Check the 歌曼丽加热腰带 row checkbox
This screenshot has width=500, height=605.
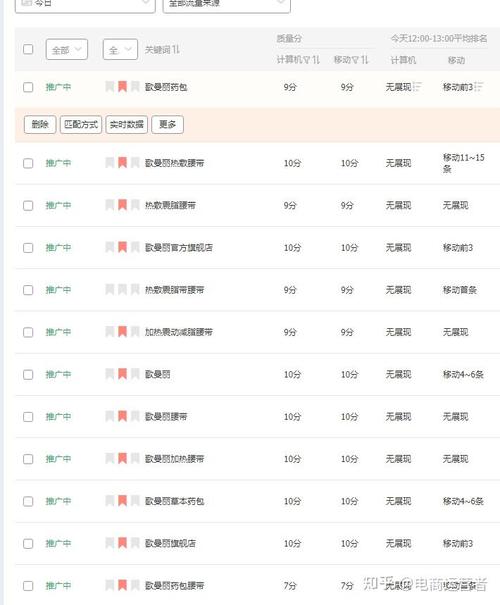tap(28, 459)
